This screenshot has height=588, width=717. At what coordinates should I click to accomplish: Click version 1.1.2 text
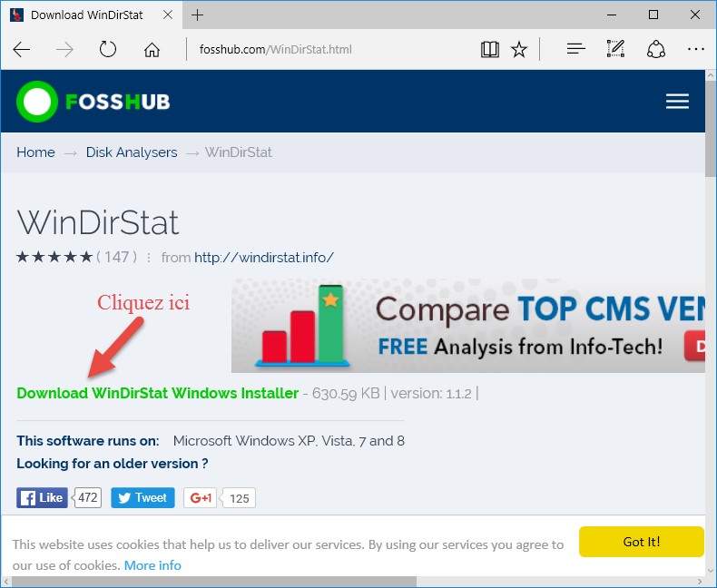[x=431, y=393]
